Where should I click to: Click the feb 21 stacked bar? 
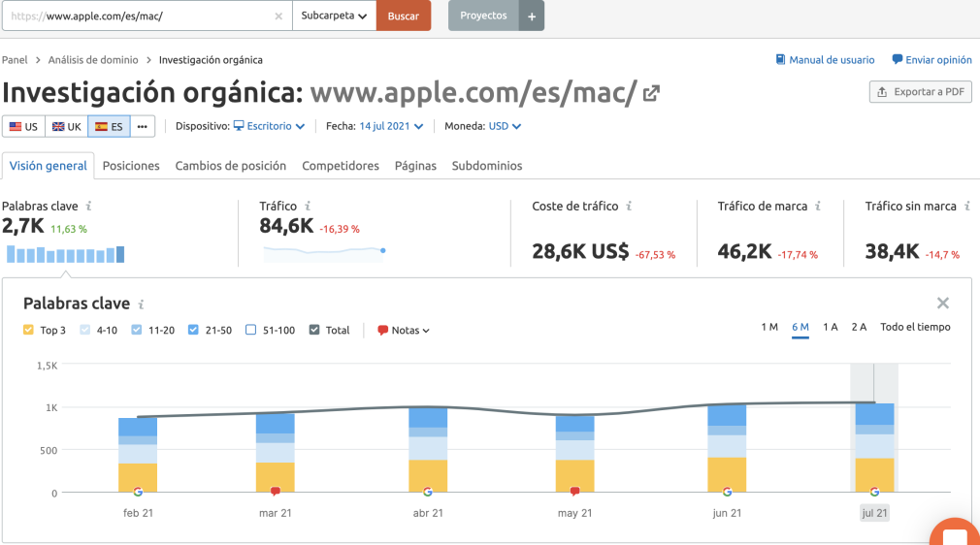pyautogui.click(x=138, y=455)
